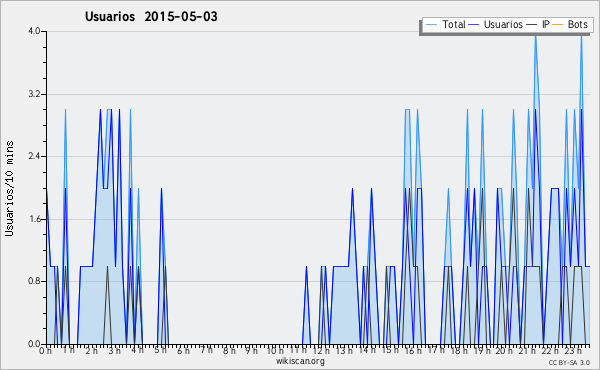Click the '9 h' x-axis label

(252, 351)
